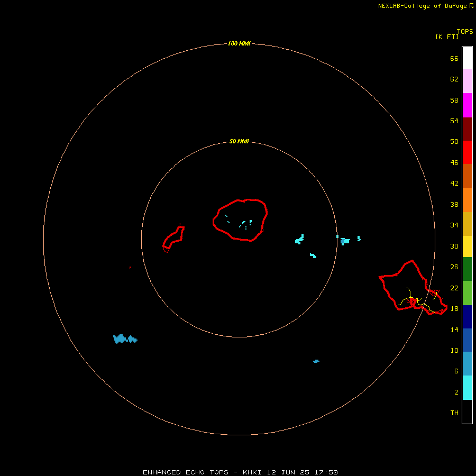Click the 58 legend value

[454, 100]
